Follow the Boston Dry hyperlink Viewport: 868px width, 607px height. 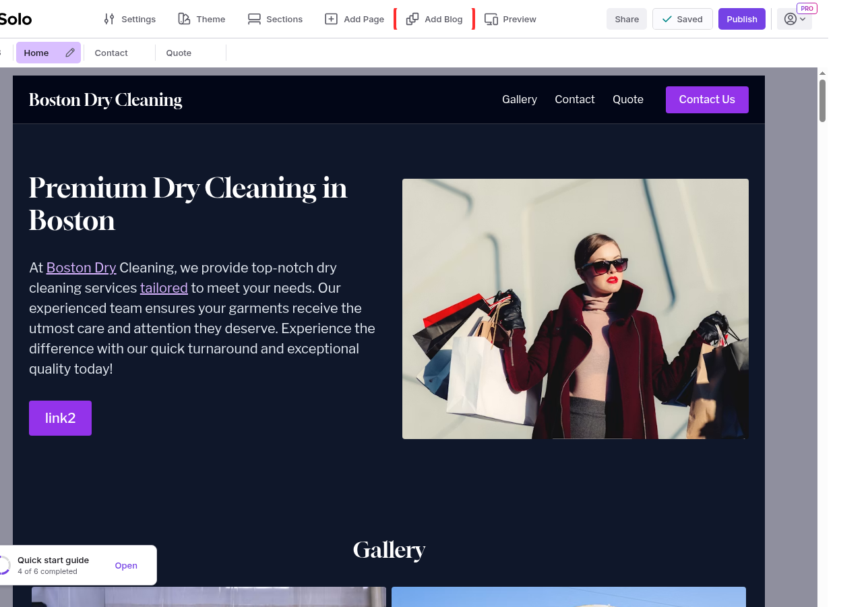click(82, 268)
